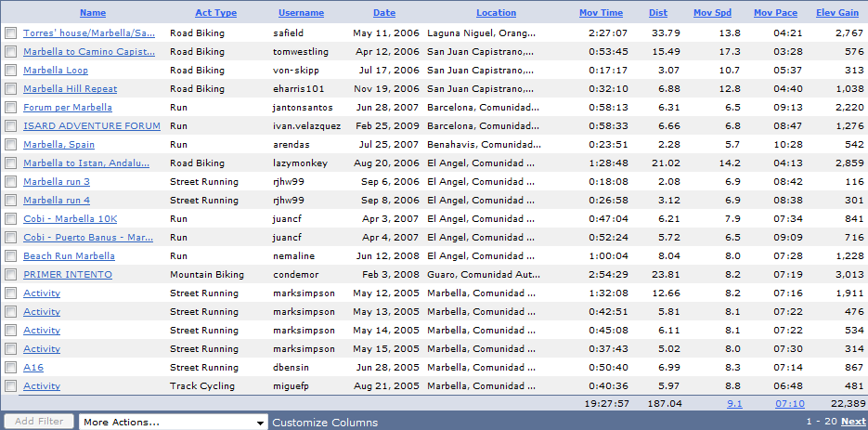Sort the list by Mov Time
Image resolution: width=868 pixels, height=430 pixels.
coord(602,13)
